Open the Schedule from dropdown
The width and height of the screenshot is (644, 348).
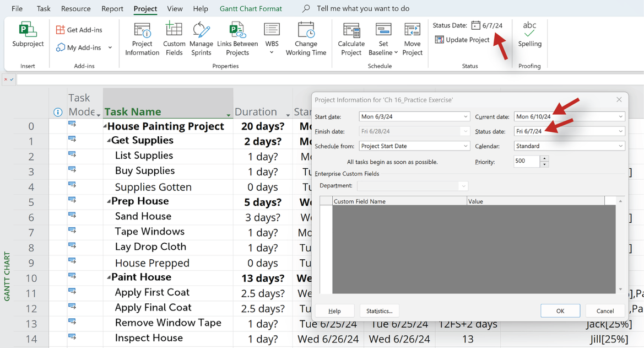pyautogui.click(x=466, y=146)
